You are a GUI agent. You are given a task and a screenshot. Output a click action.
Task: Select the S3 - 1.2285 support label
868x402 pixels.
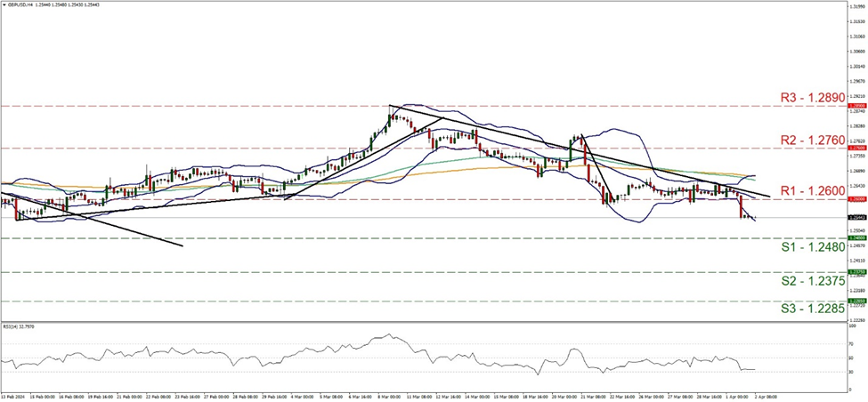(813, 310)
